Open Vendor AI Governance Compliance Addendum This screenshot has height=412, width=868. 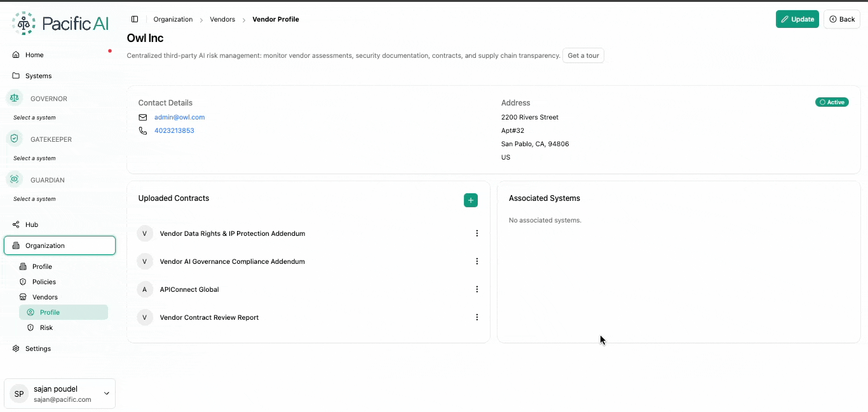[233, 261]
